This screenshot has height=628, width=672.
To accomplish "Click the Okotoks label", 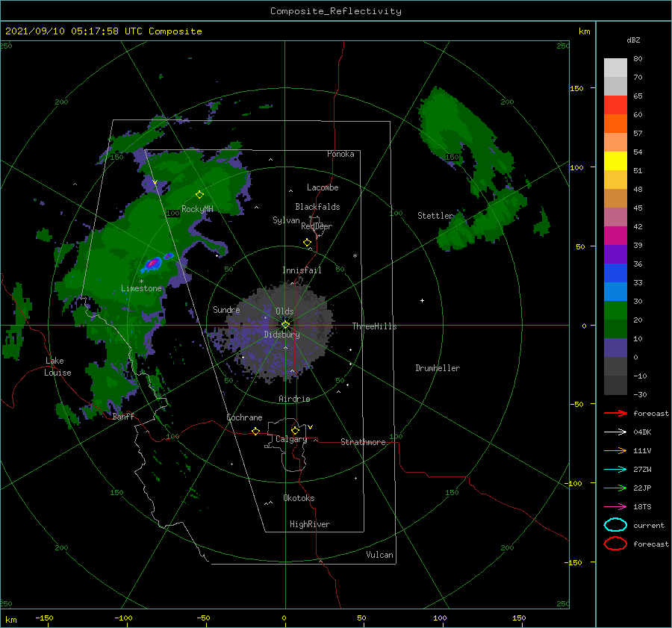I will pos(299,498).
